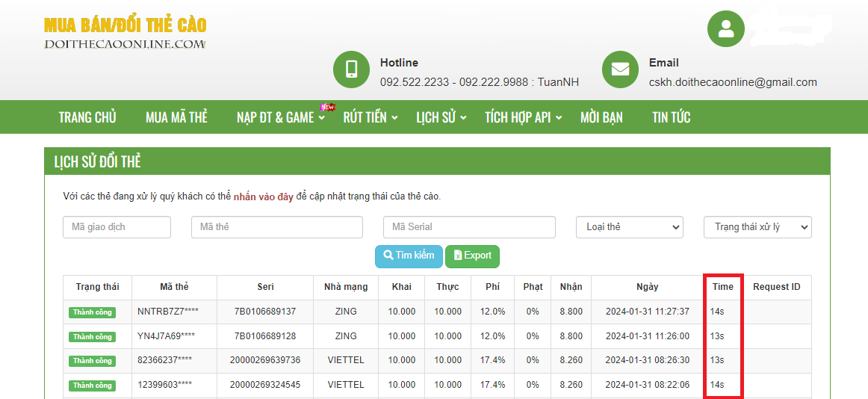Image resolution: width=868 pixels, height=399 pixels.
Task: Click the Mã thẻ column header
Action: [174, 287]
